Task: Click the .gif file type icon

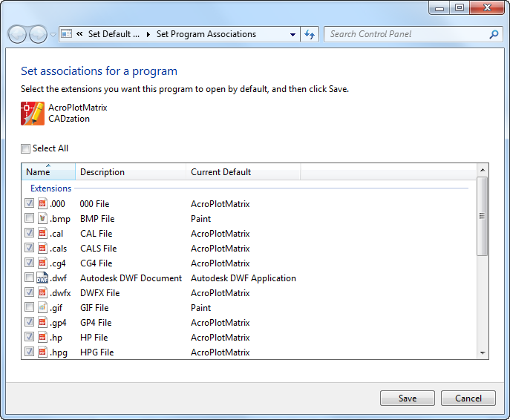Action: tap(42, 307)
